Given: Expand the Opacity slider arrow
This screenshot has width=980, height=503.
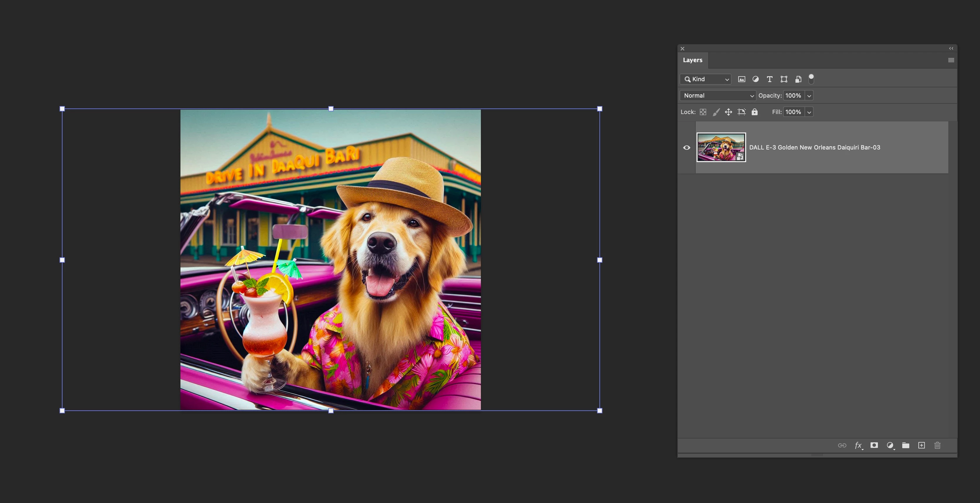Looking at the screenshot, I should point(809,96).
